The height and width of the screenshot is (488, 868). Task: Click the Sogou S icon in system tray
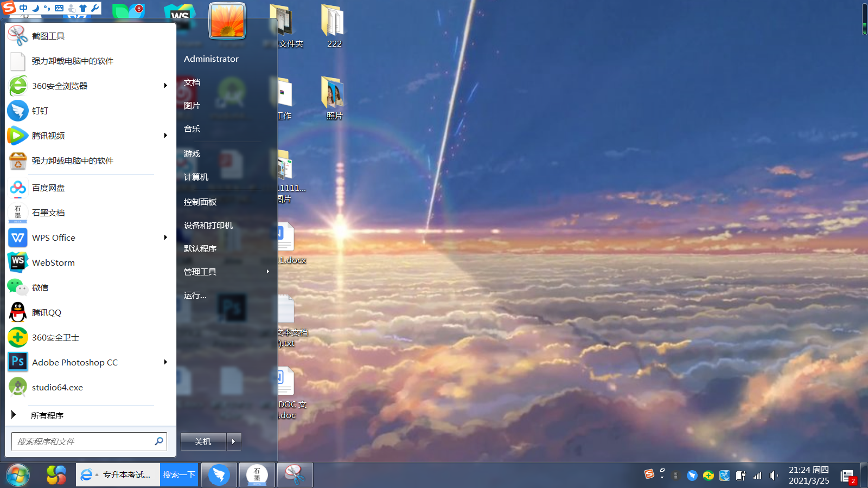(x=650, y=474)
